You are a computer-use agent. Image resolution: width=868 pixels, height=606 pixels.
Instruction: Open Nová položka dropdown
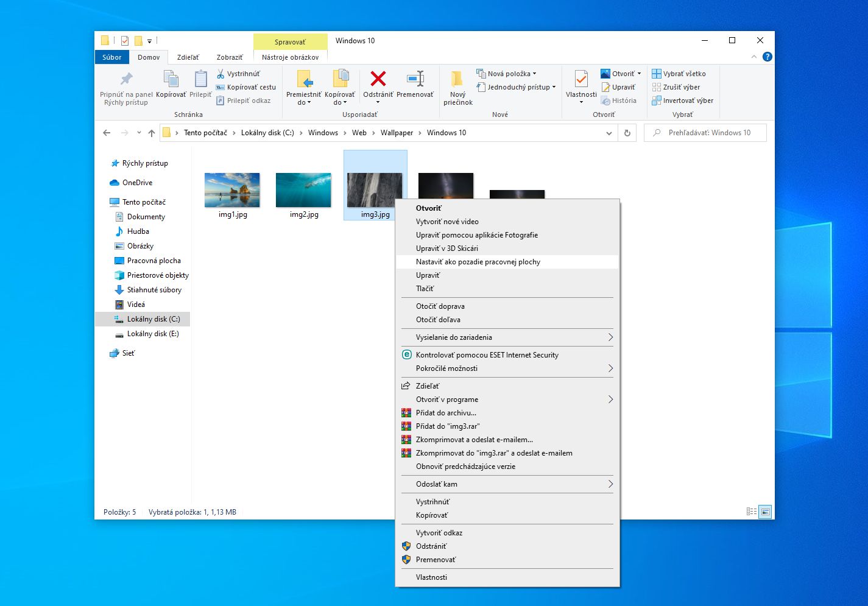pos(506,74)
